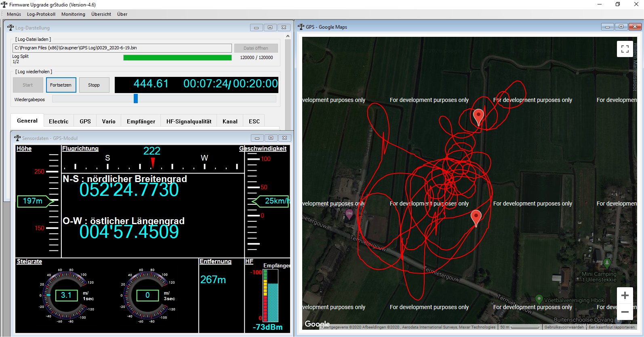Close the Sensordaten GPS-Modul window
Image resolution: width=644 pixels, height=337 pixels.
tap(285, 138)
